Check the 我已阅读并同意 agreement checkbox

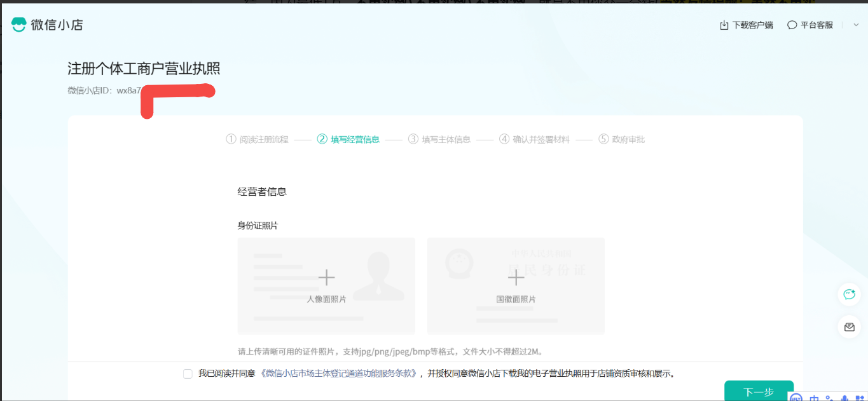click(188, 374)
